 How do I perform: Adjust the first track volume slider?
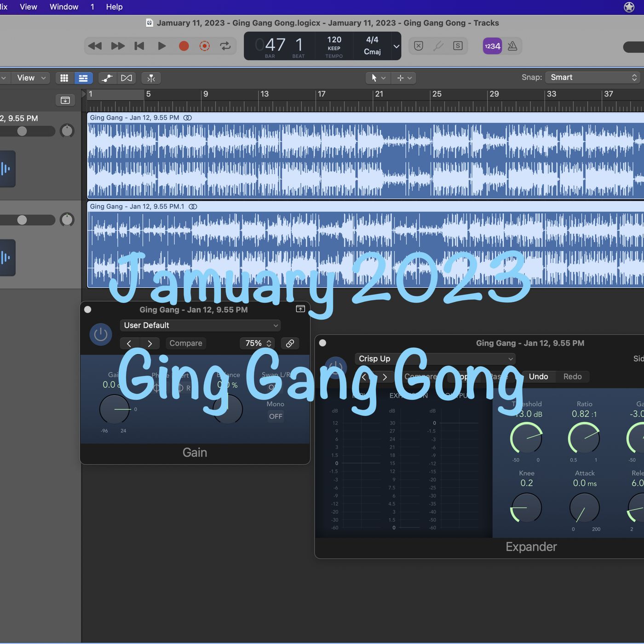point(22,131)
